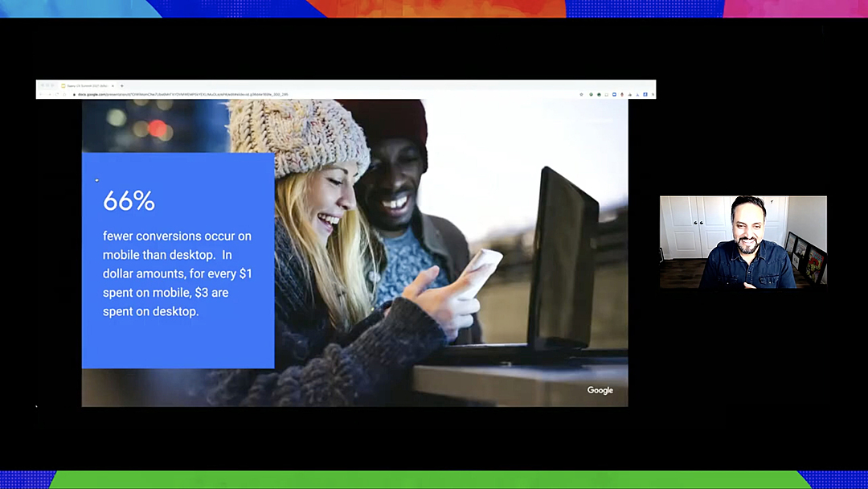Screen dimensions: 868x489
Task: Click the dark green extension icon
Action: pyautogui.click(x=599, y=94)
